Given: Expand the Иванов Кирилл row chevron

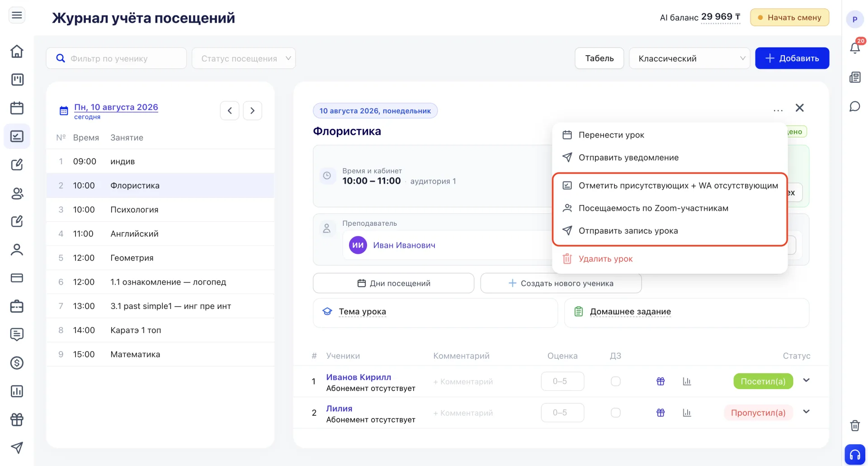Looking at the screenshot, I should (806, 380).
